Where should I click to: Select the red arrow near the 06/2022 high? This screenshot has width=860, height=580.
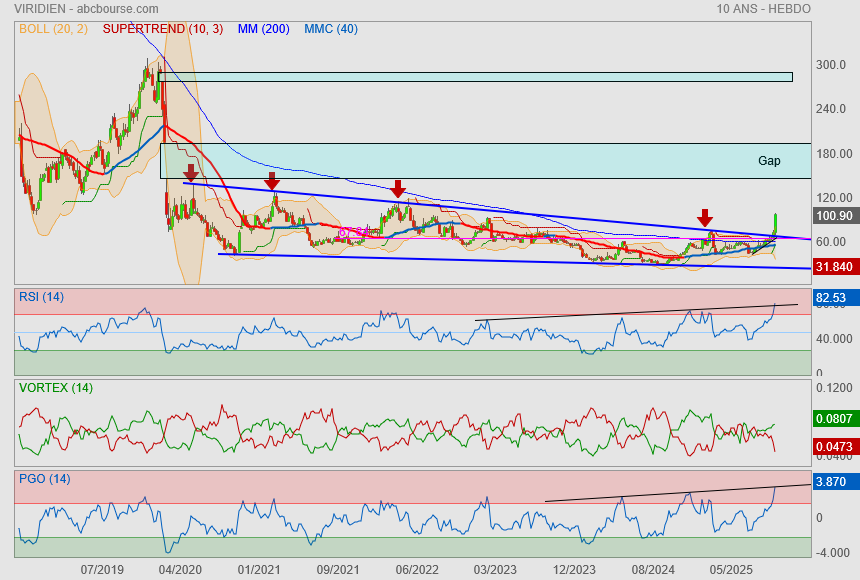pos(398,188)
